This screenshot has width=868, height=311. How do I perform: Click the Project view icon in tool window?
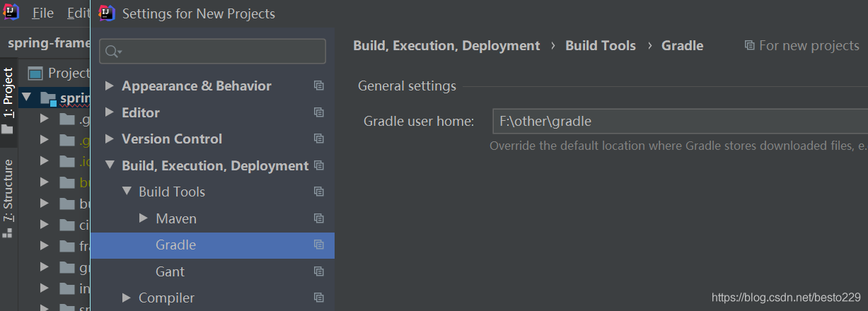[35, 73]
